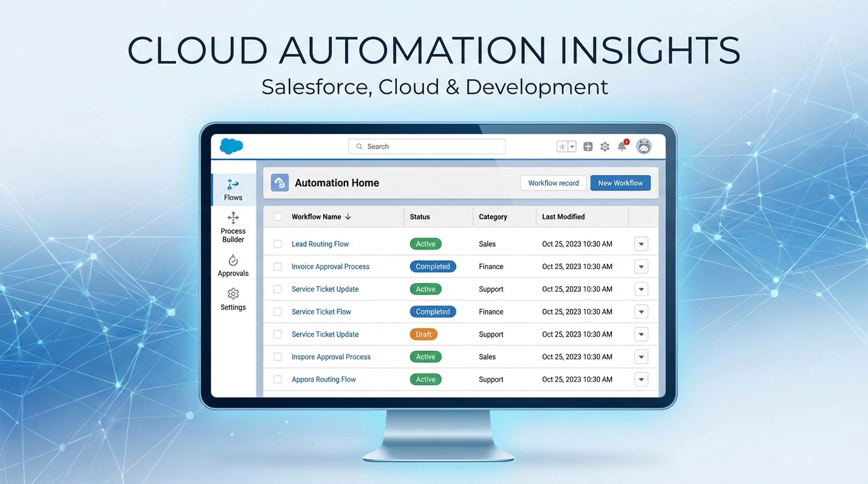
Task: Click Completed badge for Service Ticket Flow
Action: [433, 312]
